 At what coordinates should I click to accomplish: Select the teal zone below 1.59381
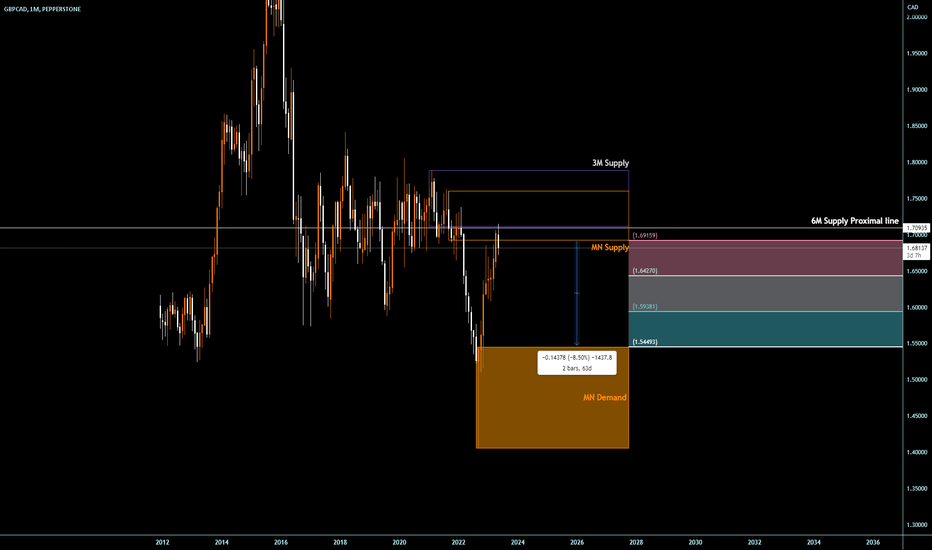(766, 329)
